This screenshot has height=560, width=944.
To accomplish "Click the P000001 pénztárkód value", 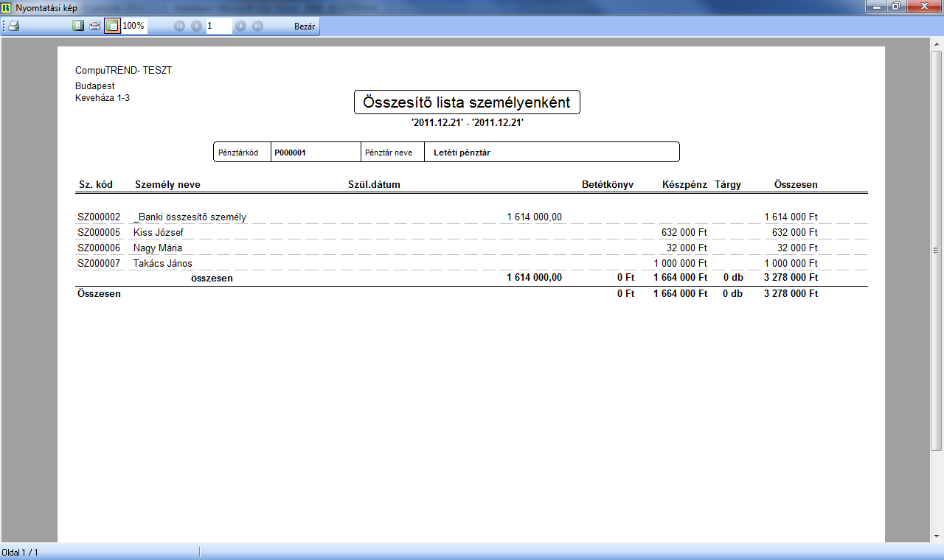I will (290, 153).
